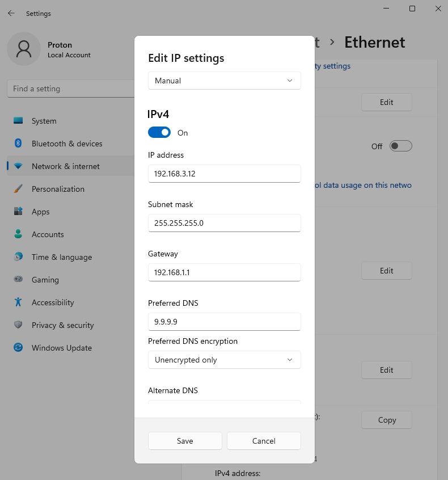This screenshot has height=480, width=448.
Task: Click the Apps icon in sidebar
Action: click(x=18, y=212)
